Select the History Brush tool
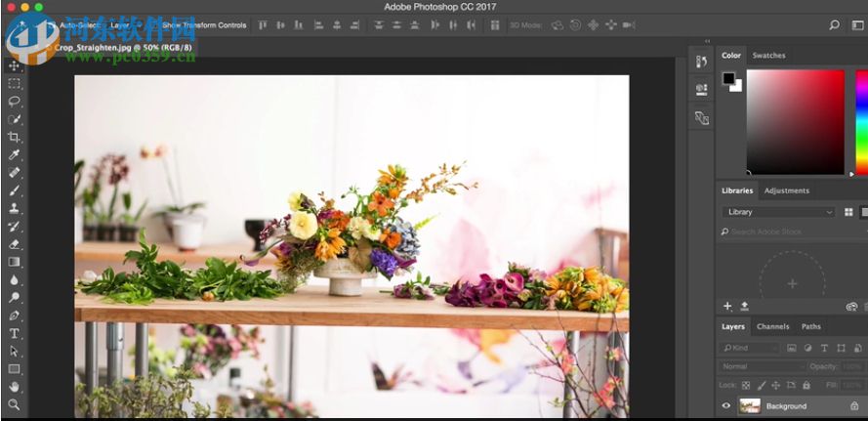The width and height of the screenshot is (868, 421). pyautogui.click(x=14, y=226)
